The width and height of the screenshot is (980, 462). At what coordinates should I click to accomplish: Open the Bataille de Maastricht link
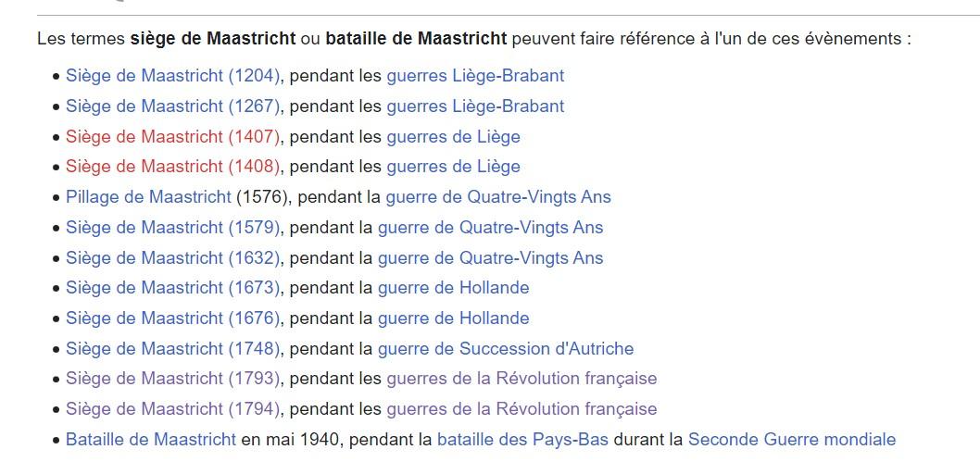click(151, 440)
